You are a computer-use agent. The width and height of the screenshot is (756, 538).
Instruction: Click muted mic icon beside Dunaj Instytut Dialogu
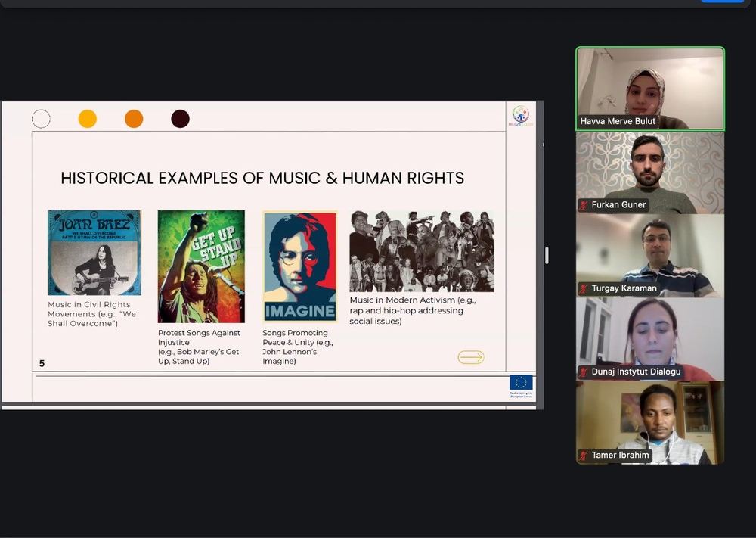point(584,372)
